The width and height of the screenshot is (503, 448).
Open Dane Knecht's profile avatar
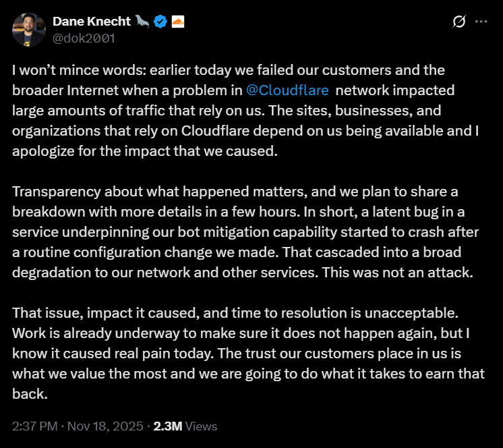29,29
